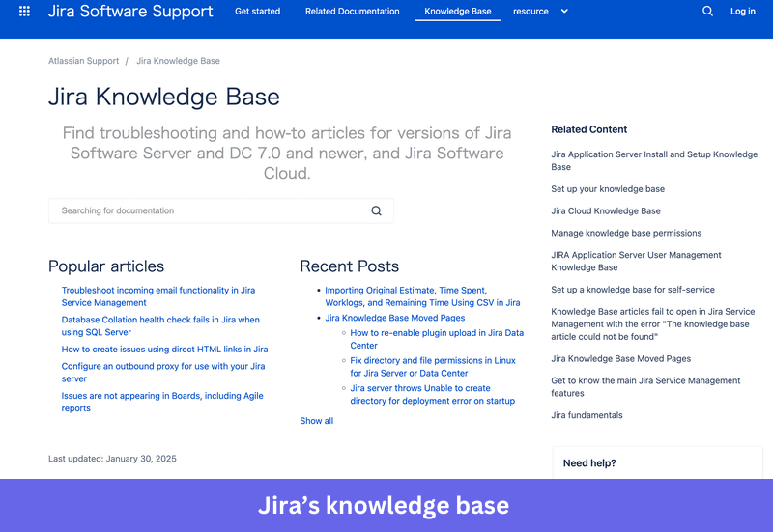
Task: Open Issues are not appearing in Boards article
Action: click(x=162, y=402)
